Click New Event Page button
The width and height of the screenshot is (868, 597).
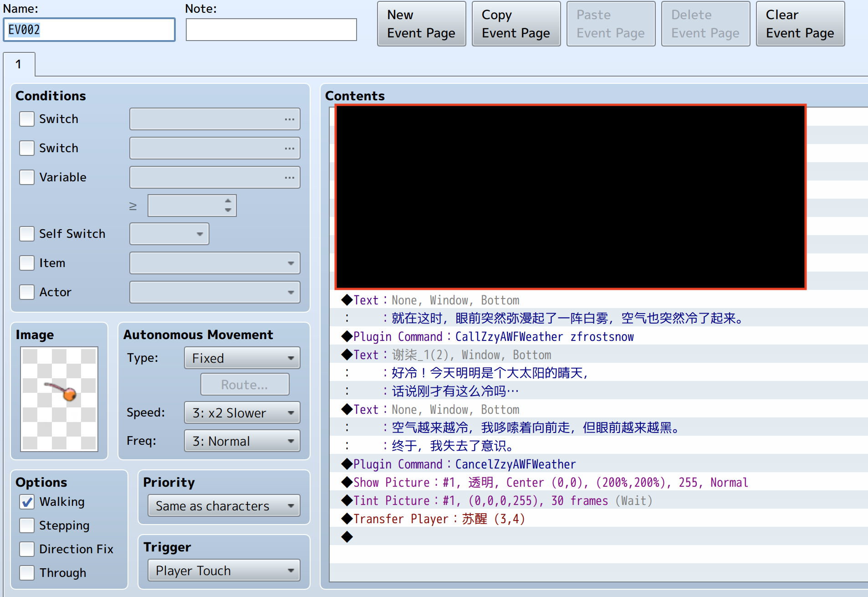click(422, 24)
